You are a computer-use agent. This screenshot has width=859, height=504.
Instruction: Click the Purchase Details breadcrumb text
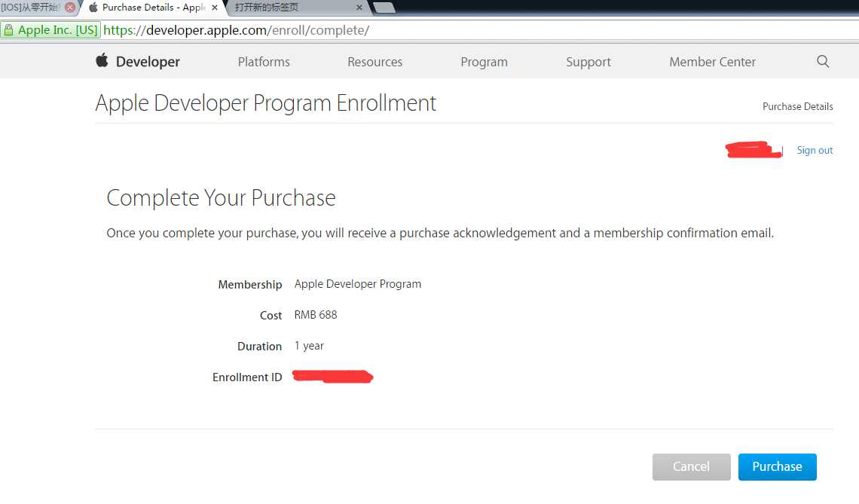tap(798, 106)
